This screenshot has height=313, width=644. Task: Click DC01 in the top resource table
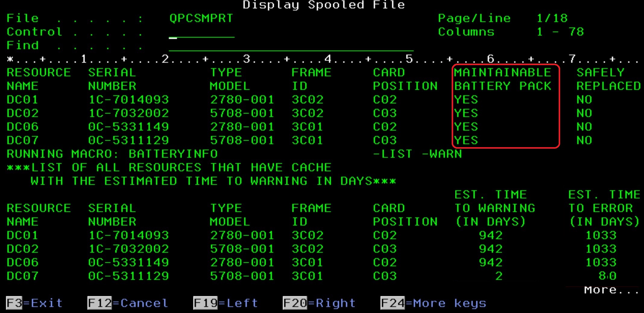23,100
